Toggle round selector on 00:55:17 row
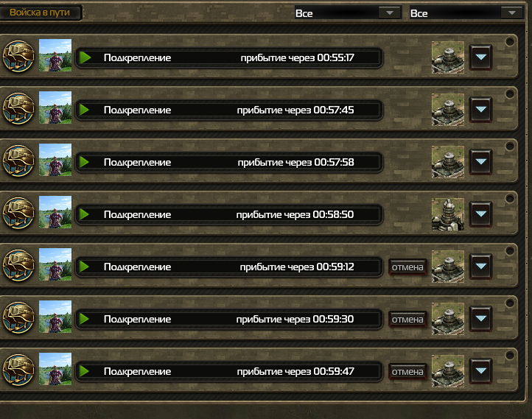 click(510, 41)
